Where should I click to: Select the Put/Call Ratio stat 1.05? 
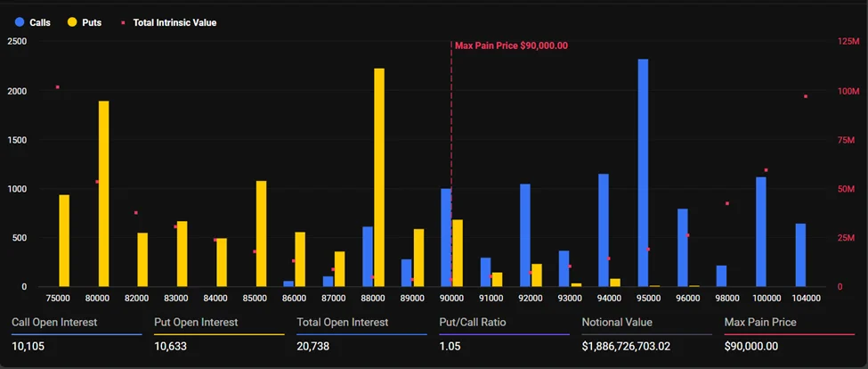pyautogui.click(x=450, y=347)
